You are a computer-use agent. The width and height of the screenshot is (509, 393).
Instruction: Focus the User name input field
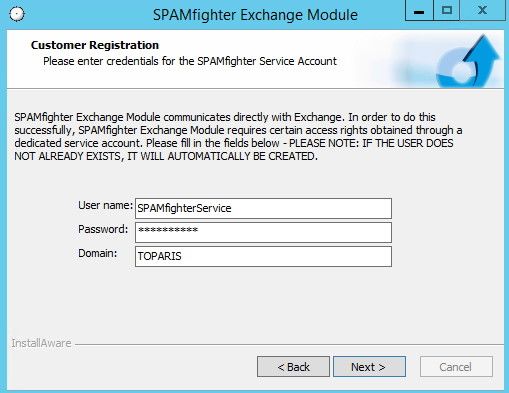pyautogui.click(x=263, y=208)
